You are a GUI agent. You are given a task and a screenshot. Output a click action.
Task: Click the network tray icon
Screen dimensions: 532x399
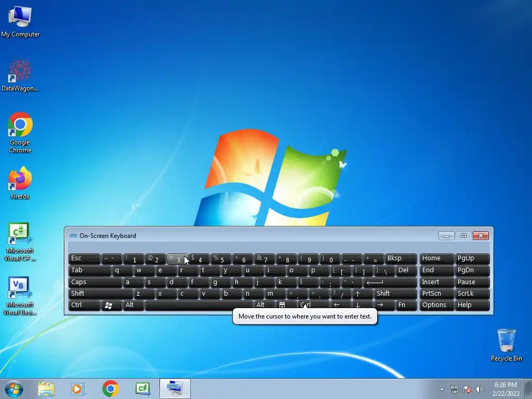[x=454, y=389]
